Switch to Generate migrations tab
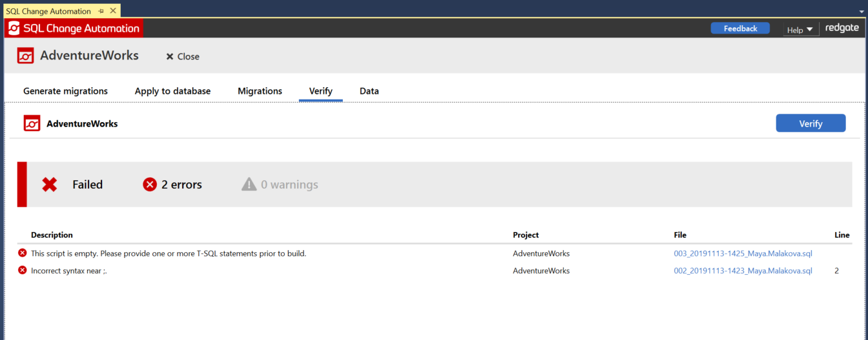This screenshot has width=868, height=340. (65, 91)
